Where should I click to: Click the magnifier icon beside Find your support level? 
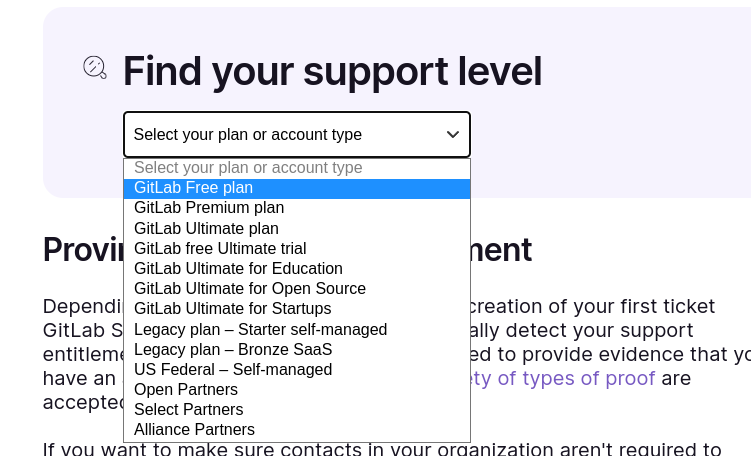point(94,68)
